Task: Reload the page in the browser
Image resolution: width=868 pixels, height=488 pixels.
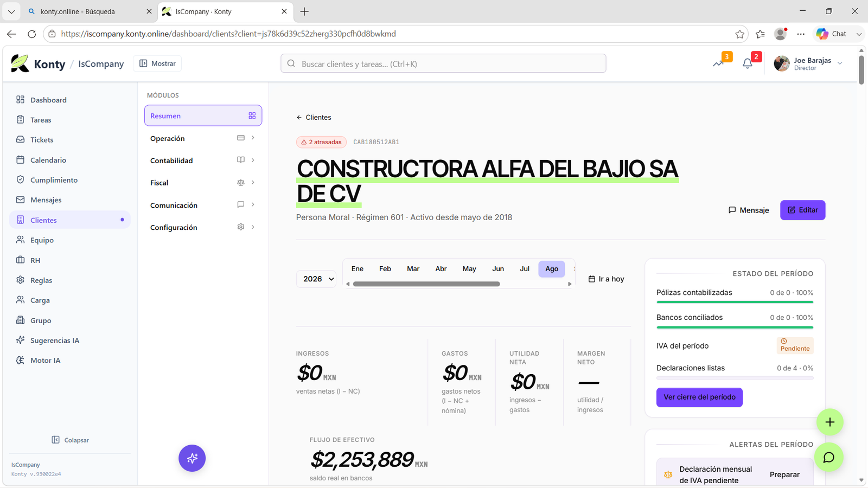Action: click(x=32, y=34)
